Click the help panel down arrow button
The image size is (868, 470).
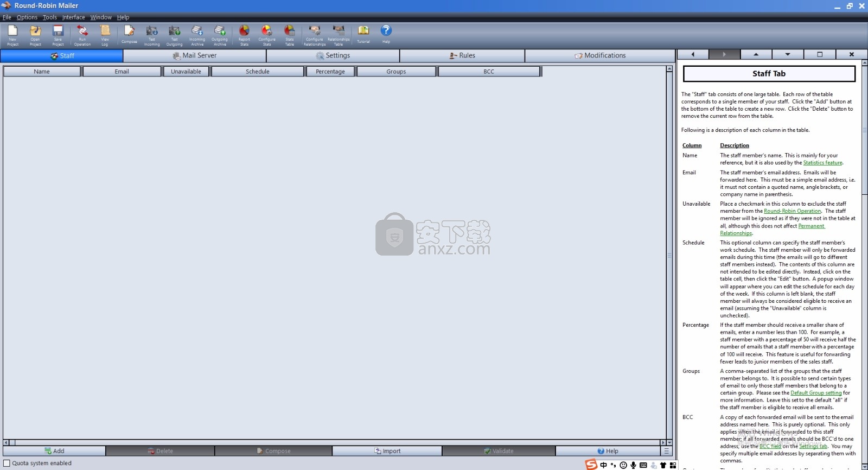(788, 54)
